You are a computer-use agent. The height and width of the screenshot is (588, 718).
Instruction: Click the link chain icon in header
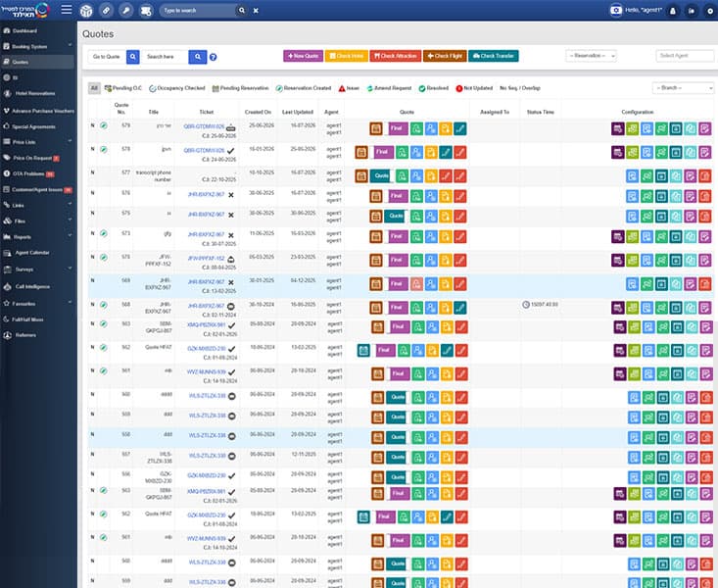pos(106,10)
